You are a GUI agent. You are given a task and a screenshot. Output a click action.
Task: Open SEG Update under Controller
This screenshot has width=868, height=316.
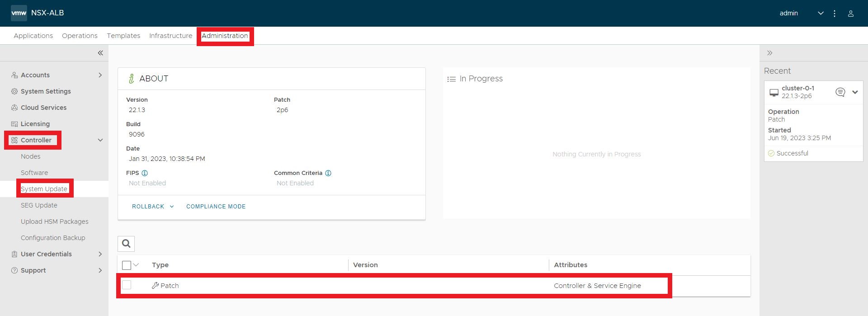point(39,205)
